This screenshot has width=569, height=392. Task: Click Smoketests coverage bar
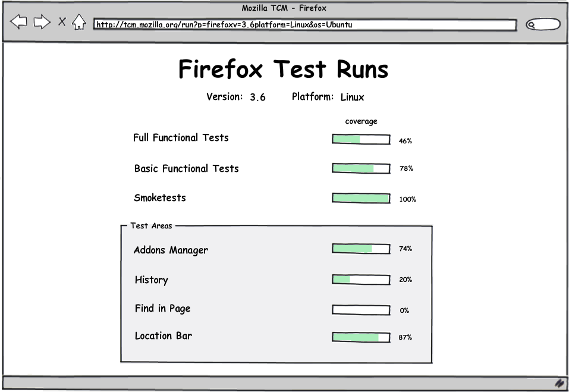coord(361,198)
